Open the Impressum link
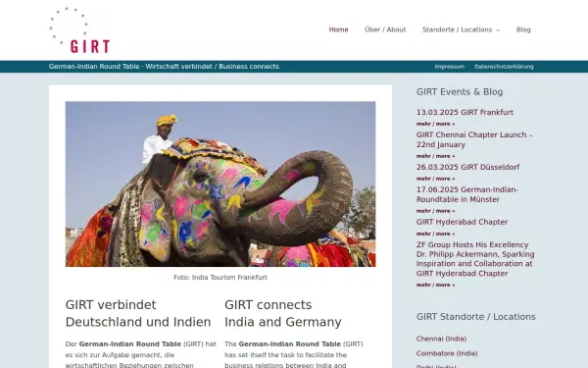The image size is (588, 368). pos(449,67)
